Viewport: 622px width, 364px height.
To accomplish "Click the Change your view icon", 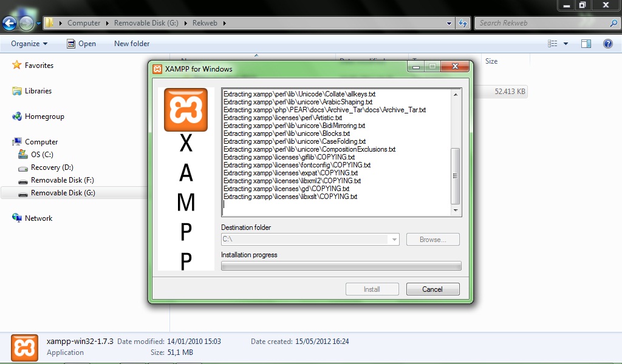I will (553, 43).
